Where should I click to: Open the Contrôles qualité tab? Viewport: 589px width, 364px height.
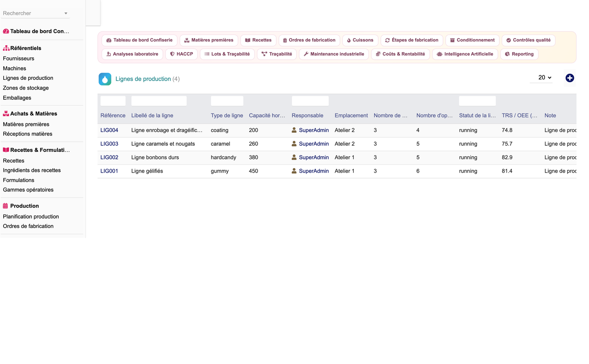pos(528,40)
